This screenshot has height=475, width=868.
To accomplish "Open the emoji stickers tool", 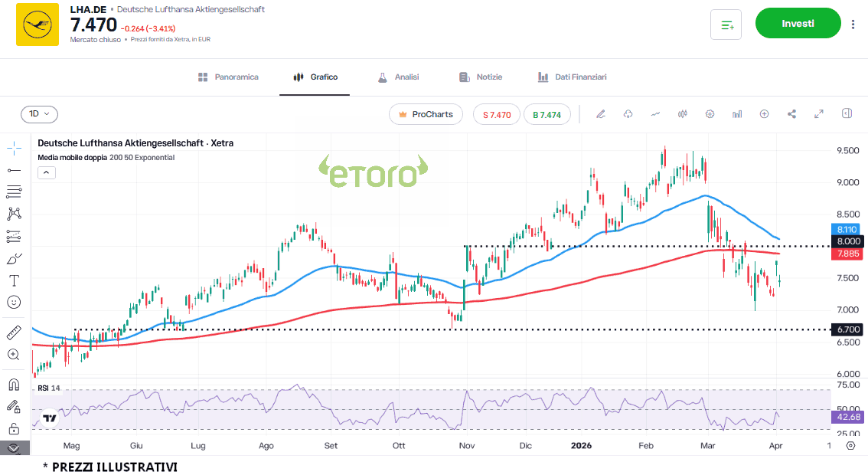I will coord(14,302).
